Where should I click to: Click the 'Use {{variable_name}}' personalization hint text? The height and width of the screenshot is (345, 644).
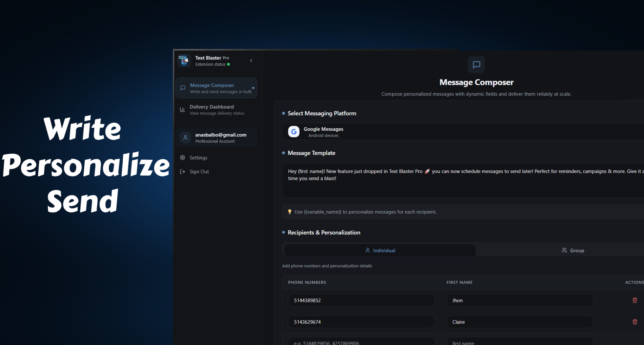(365, 212)
